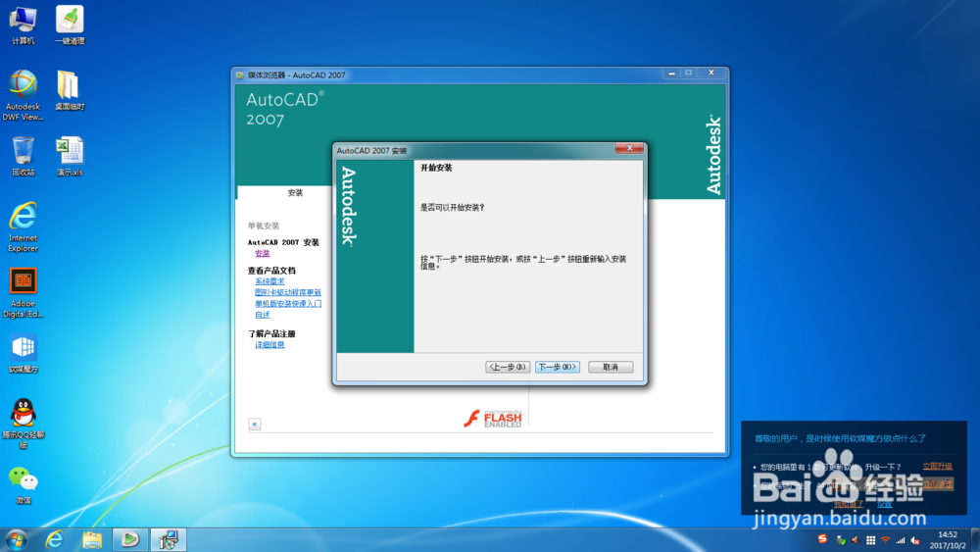Click the collapse arrow in media browser

tap(255, 424)
